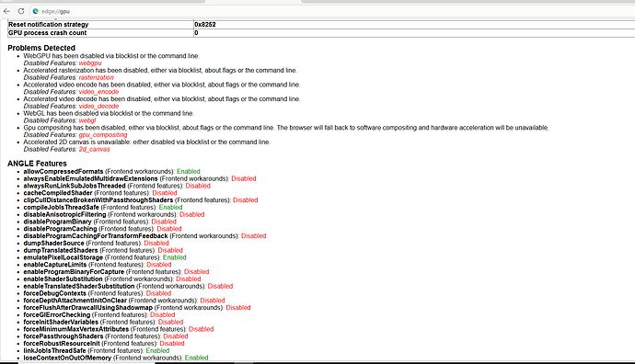Select forceDebugContexts entry

pos(98,293)
